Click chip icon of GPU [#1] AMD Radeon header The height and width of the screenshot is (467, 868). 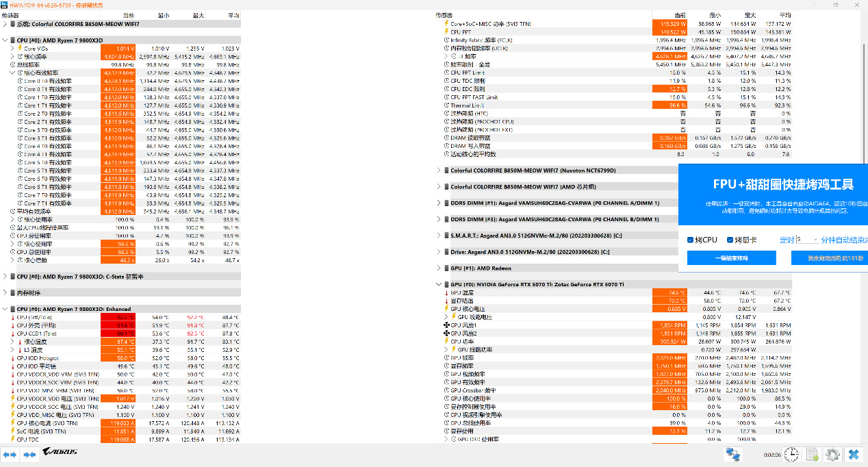pos(446,268)
